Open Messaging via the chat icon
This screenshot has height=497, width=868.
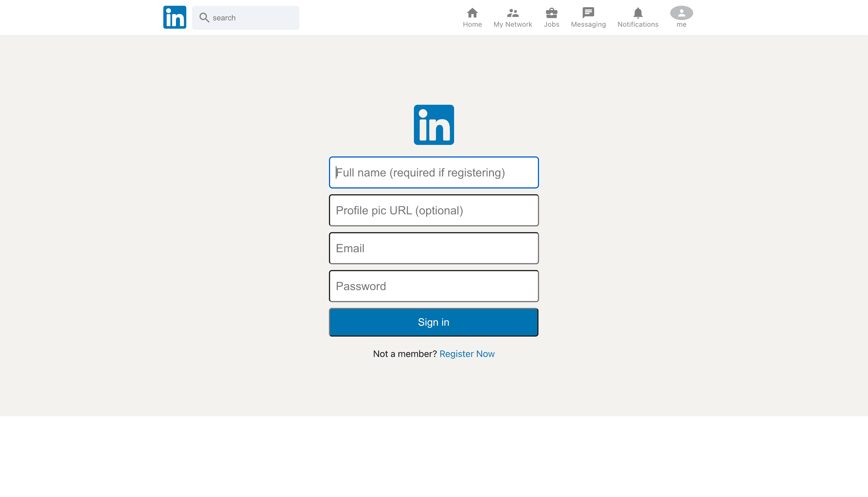pos(588,13)
